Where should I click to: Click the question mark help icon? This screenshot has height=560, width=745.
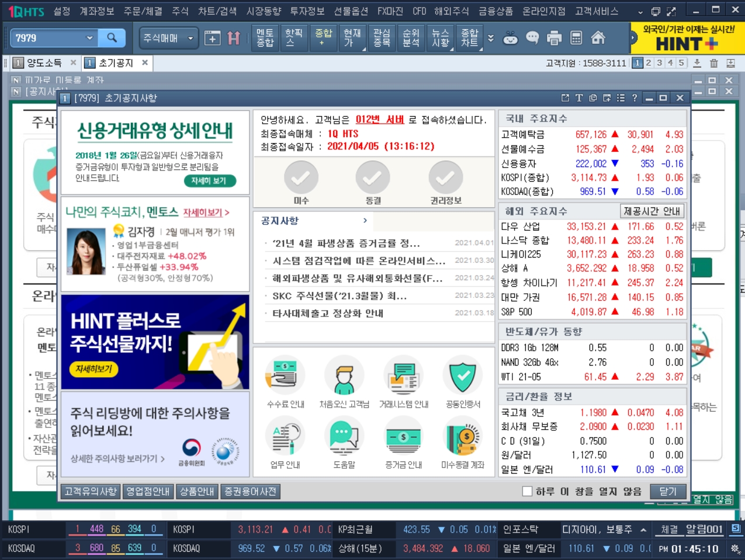click(635, 98)
